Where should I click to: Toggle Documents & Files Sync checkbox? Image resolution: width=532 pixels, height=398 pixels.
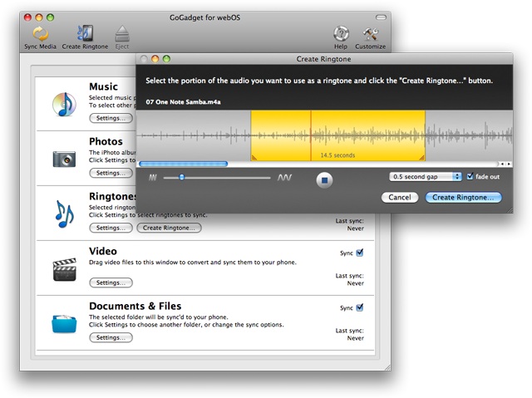click(x=360, y=307)
